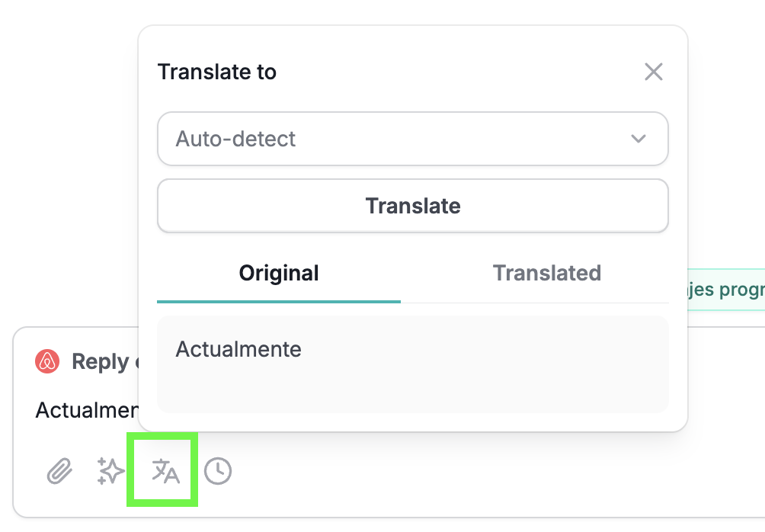Click the blank area below Actualmente text
The image size is (765, 532).
(413, 388)
